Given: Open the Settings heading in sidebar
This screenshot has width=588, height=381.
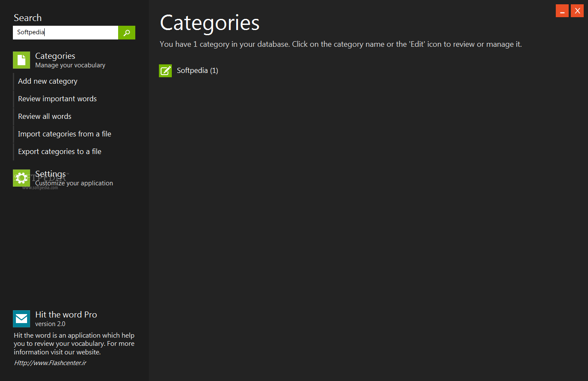Looking at the screenshot, I should point(50,174).
